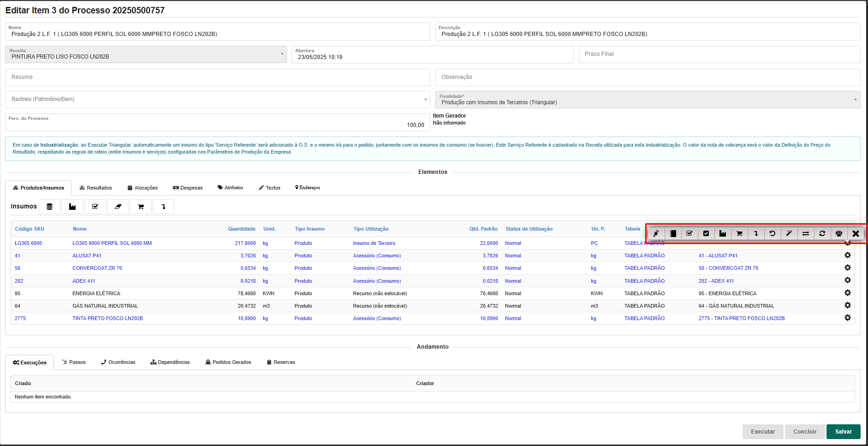Click the undo arrow icon in the floating toolbar
Viewport: 868px width, 446px height.
tap(773, 233)
